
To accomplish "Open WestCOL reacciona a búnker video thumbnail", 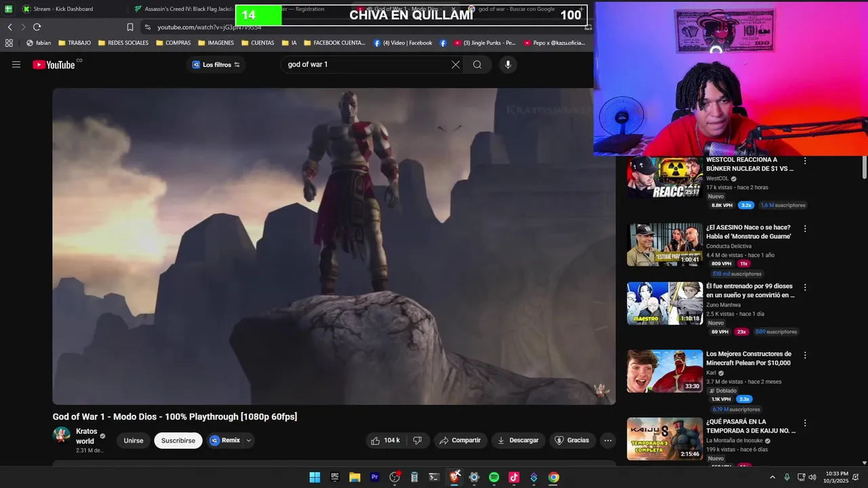I will click(x=665, y=177).
